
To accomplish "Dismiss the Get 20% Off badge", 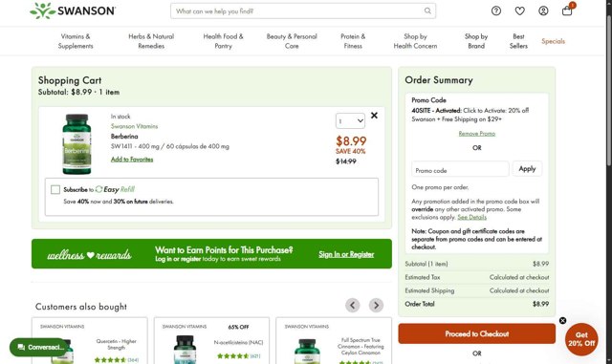I will point(562,320).
